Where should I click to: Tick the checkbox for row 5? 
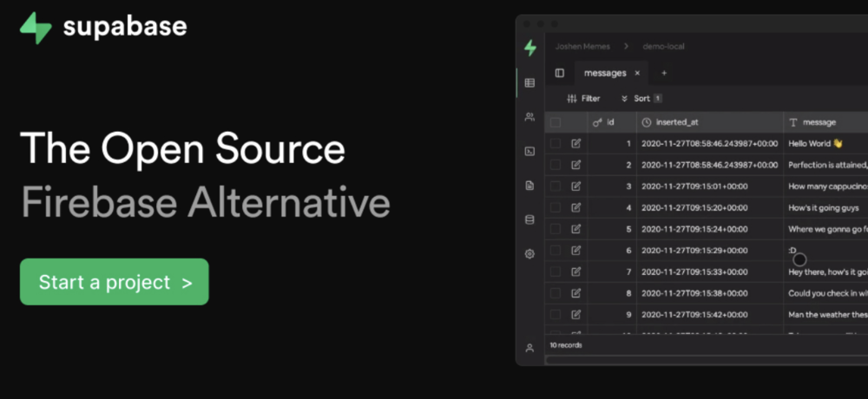(x=556, y=229)
